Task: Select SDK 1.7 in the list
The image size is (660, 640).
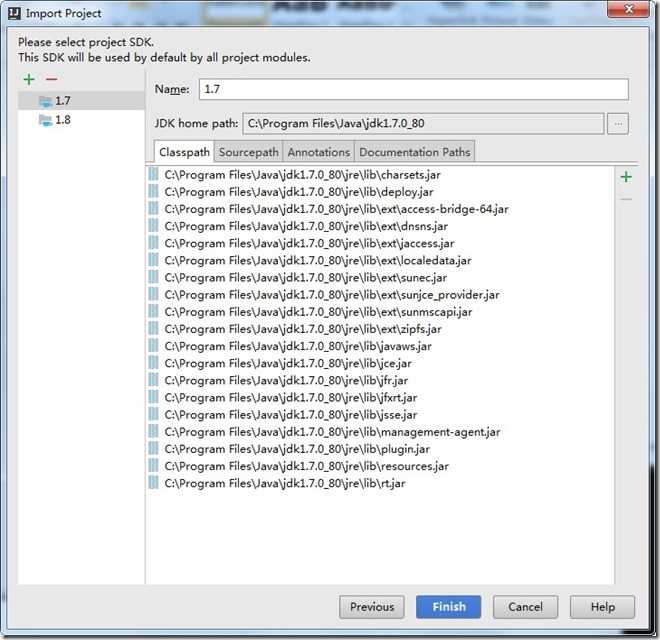Action: (81, 101)
